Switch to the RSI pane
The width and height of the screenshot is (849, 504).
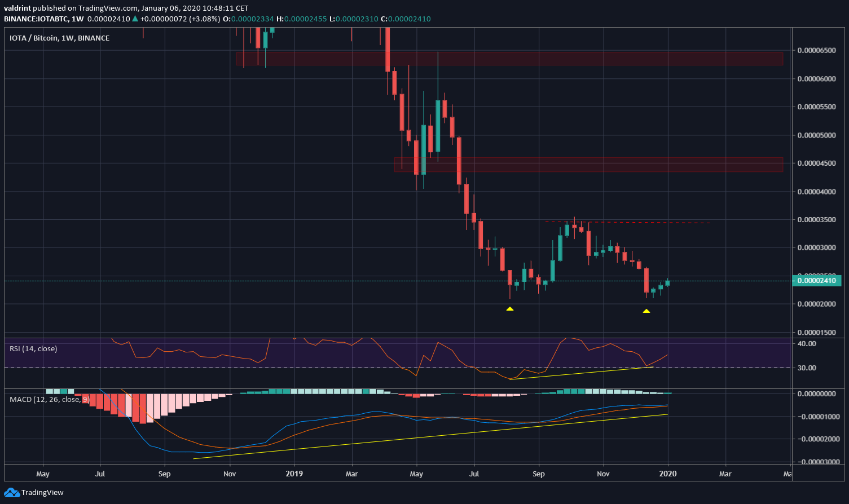pos(395,355)
